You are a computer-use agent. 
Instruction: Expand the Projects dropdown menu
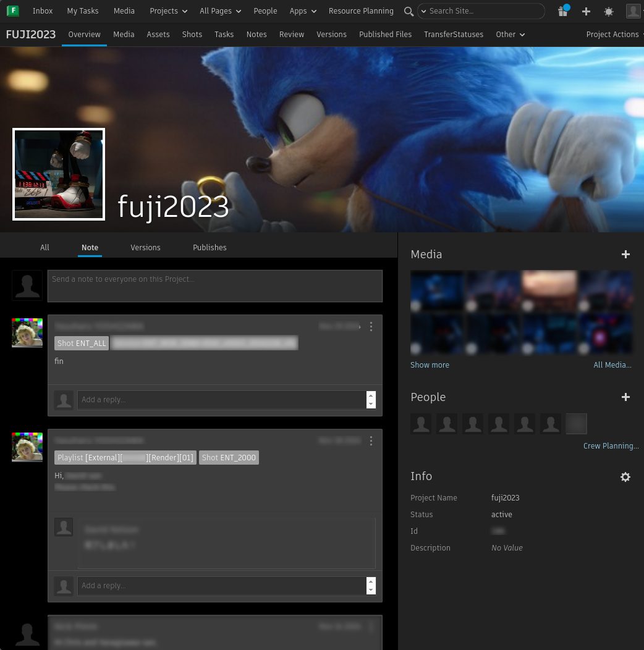168,11
